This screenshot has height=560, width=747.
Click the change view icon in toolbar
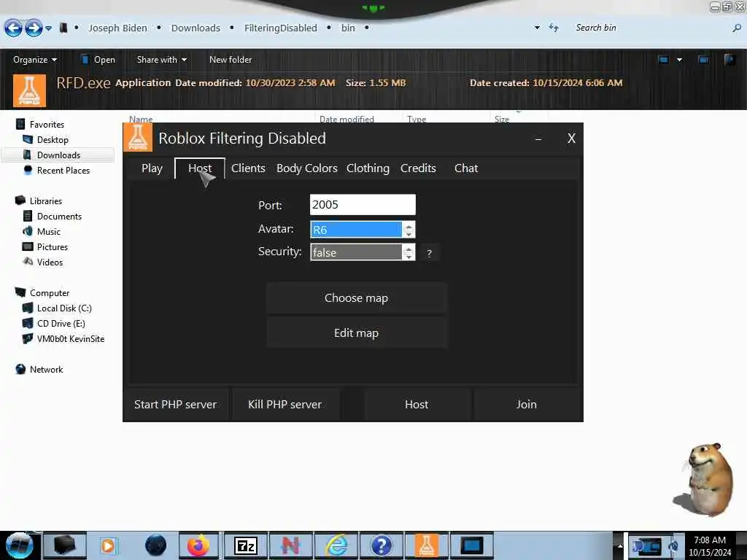click(x=663, y=60)
